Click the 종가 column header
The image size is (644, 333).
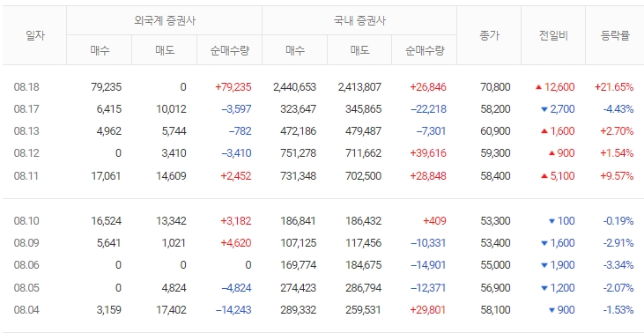489,36
